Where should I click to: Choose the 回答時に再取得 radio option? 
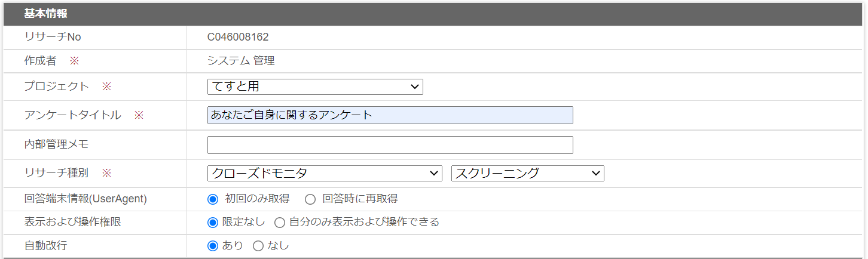(x=310, y=199)
